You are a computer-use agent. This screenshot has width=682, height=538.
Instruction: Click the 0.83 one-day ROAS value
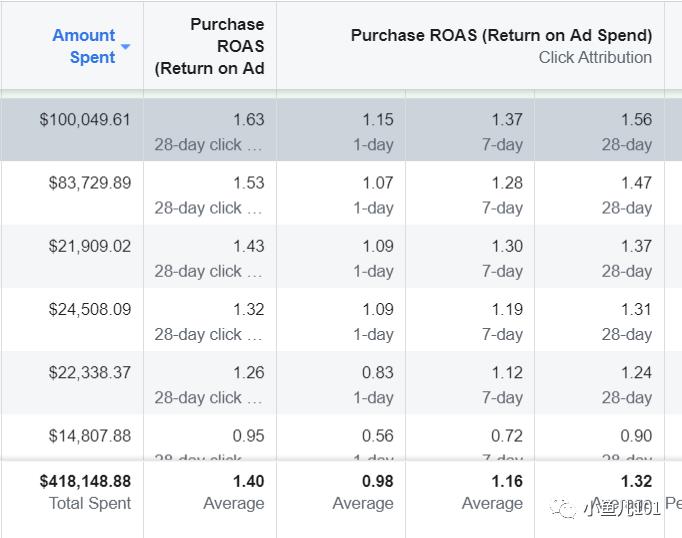378,372
